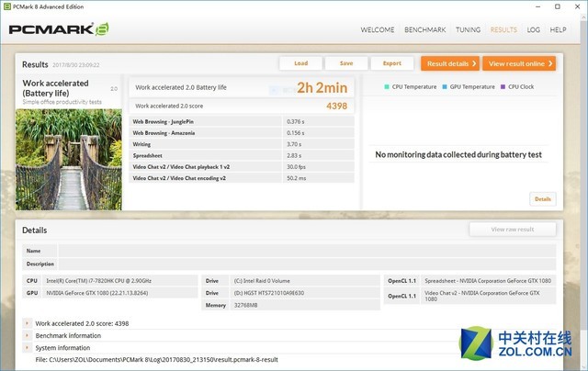This screenshot has width=588, height=371.
Task: Expand the Work accelerated 2.0 score section
Action: tap(27, 323)
